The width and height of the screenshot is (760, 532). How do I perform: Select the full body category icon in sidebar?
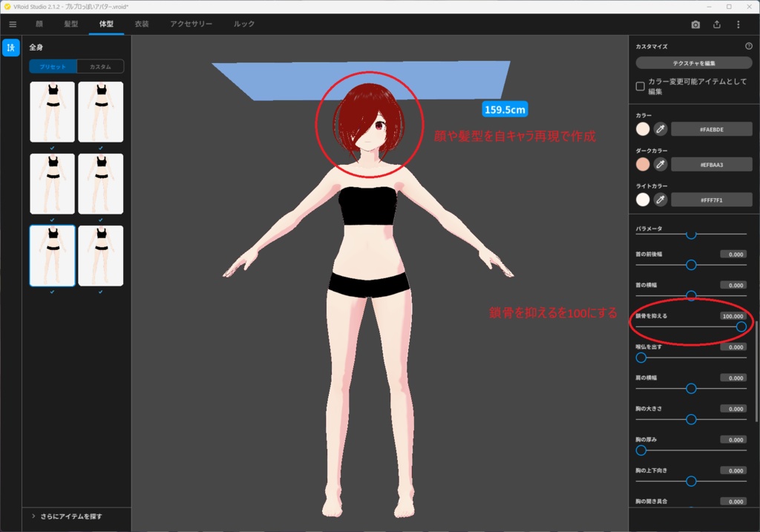pos(11,47)
